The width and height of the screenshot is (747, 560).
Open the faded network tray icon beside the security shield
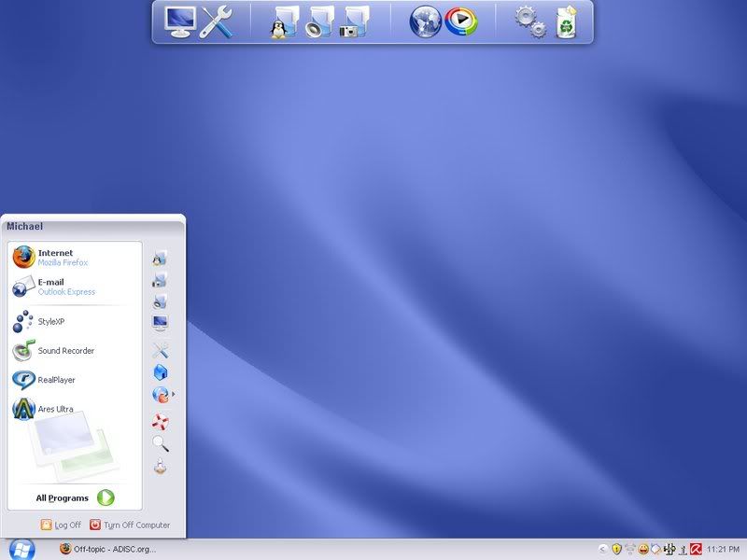point(629,549)
